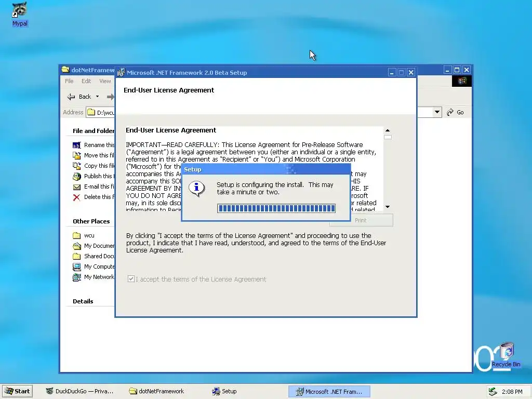Image resolution: width=532 pixels, height=399 pixels.
Task: Click the Other Places panel header
Action: point(91,221)
